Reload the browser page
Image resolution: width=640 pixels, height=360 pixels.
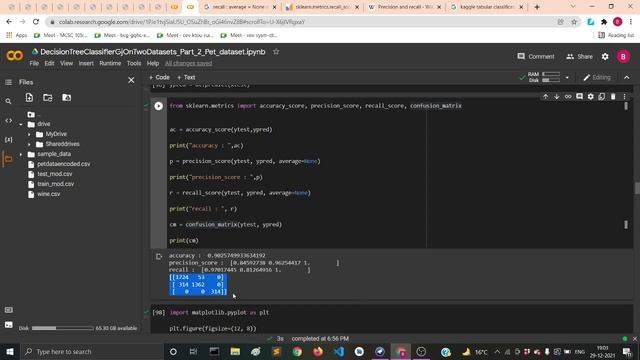(x=36, y=22)
